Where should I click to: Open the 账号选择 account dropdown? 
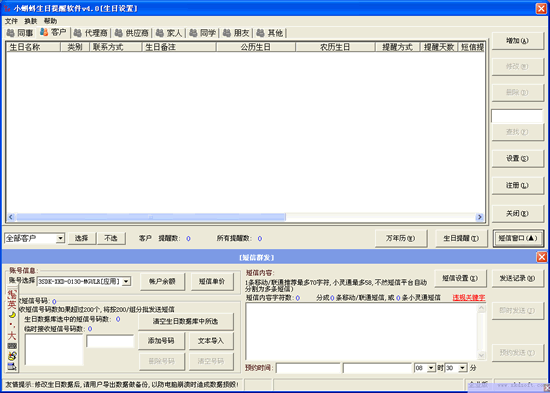pos(127,281)
